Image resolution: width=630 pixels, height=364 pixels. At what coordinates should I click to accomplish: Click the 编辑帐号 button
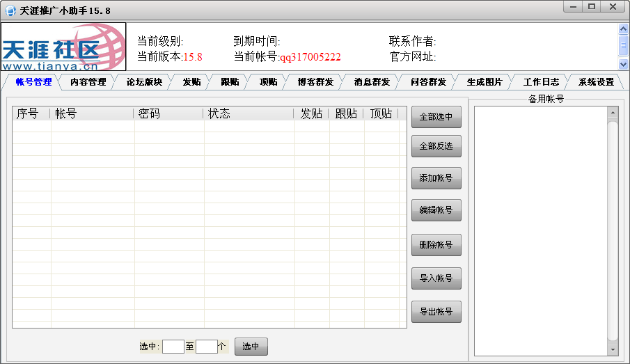pyautogui.click(x=436, y=210)
